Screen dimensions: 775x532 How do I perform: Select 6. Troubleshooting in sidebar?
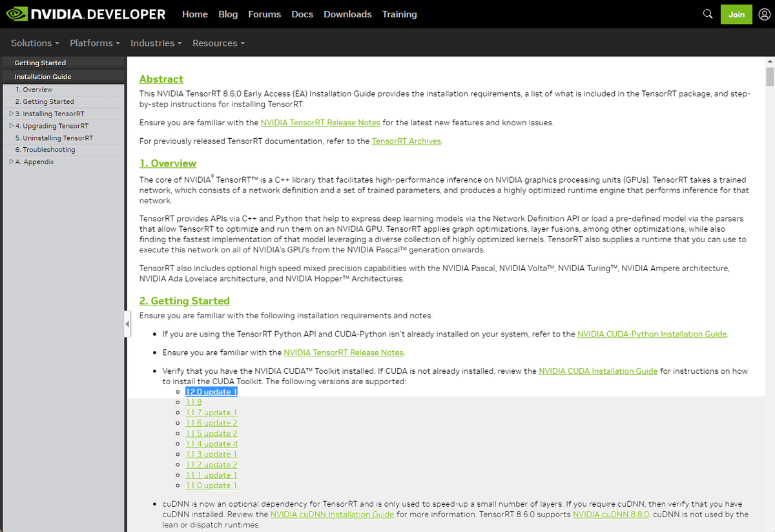45,150
